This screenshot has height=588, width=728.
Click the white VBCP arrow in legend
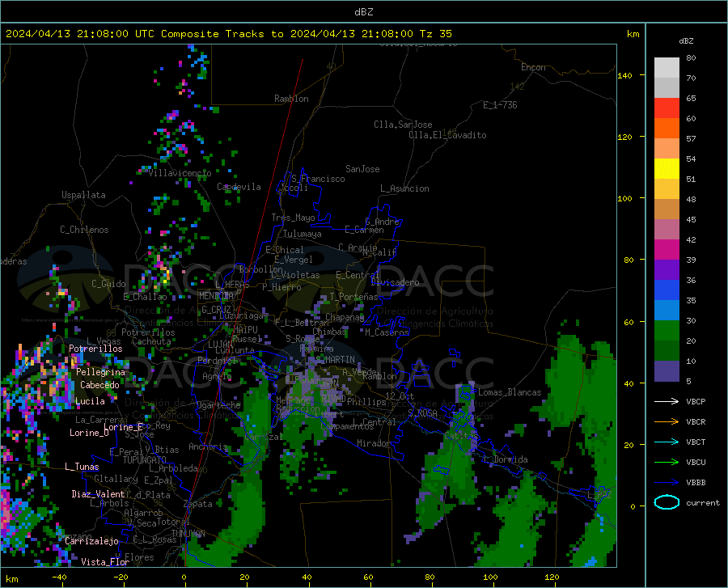point(667,401)
